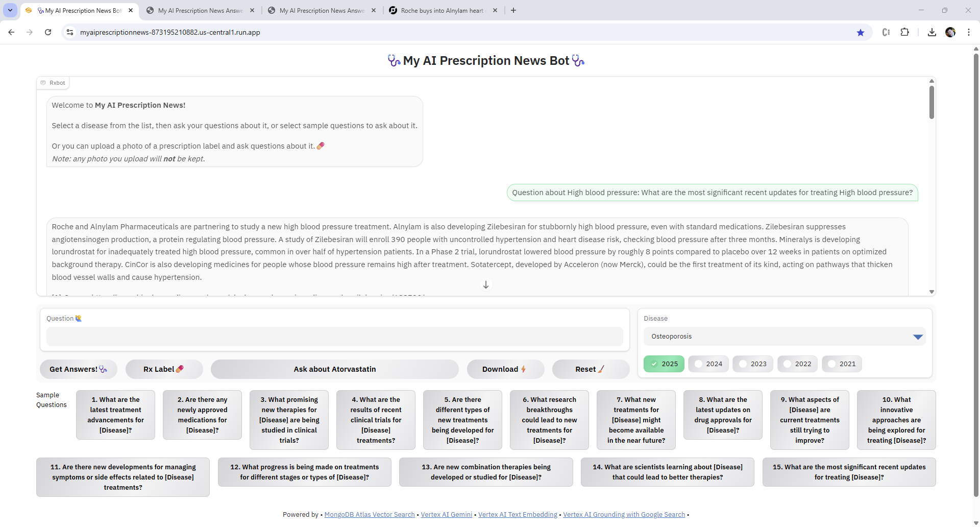Open the tab search dropdown in Chrome
This screenshot has height=527, width=980.
click(x=10, y=10)
